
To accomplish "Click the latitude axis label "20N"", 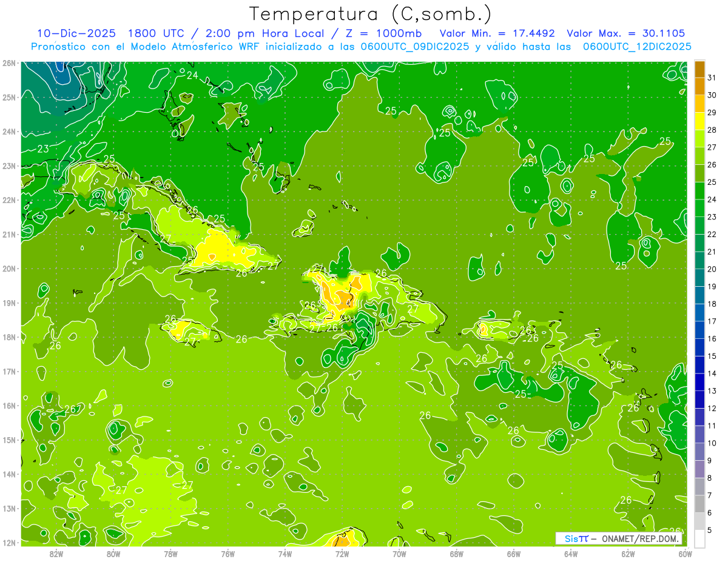I will (x=9, y=269).
